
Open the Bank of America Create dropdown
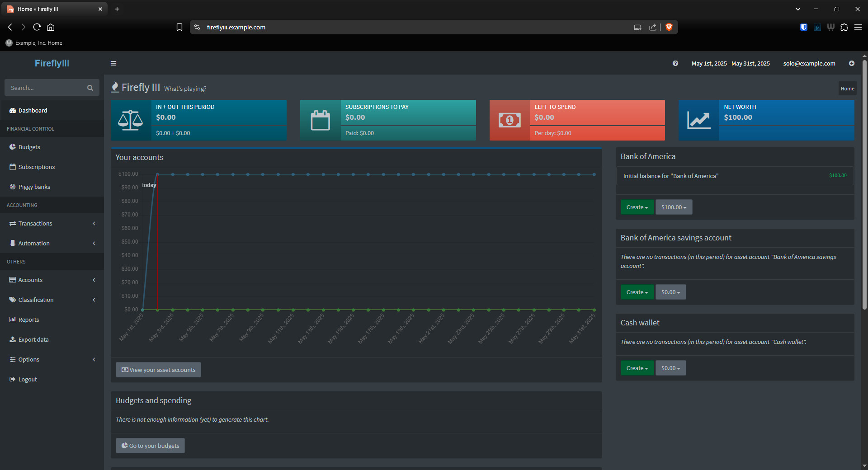click(x=637, y=207)
